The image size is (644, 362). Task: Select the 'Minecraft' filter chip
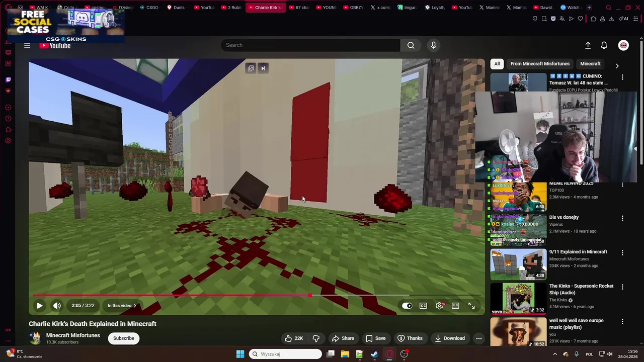point(590,64)
